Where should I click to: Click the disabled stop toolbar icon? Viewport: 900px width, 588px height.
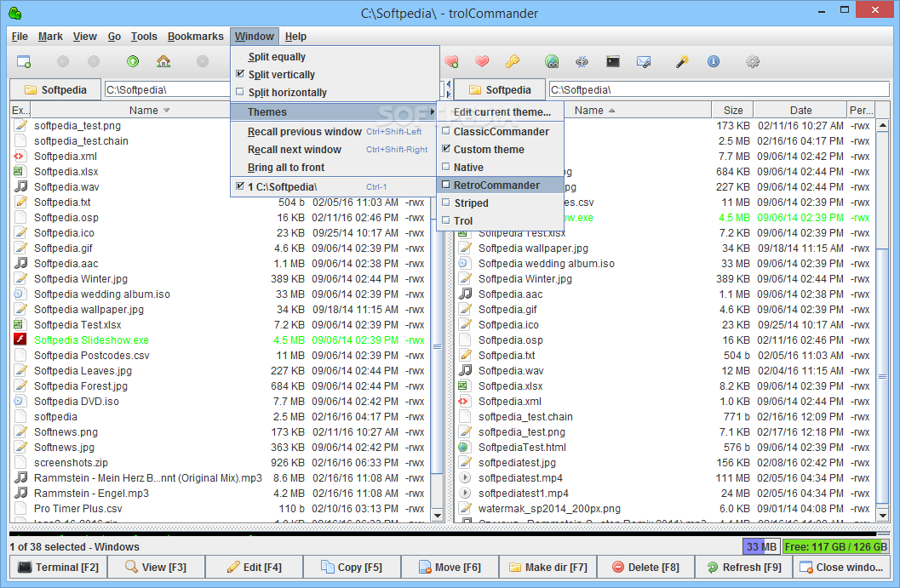[203, 60]
